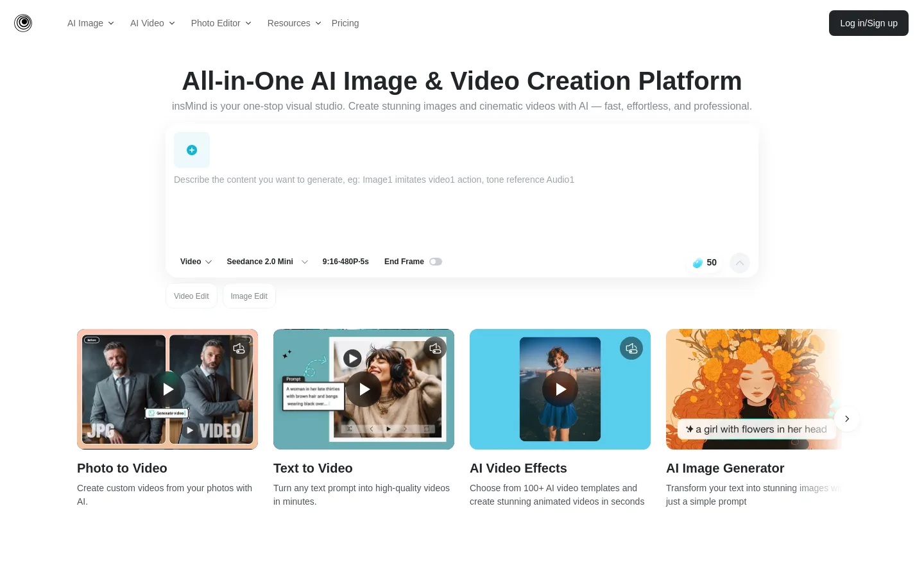Screen dimensions: 924x572
Task: Advance carousel with the next arrow
Action: point(847,419)
